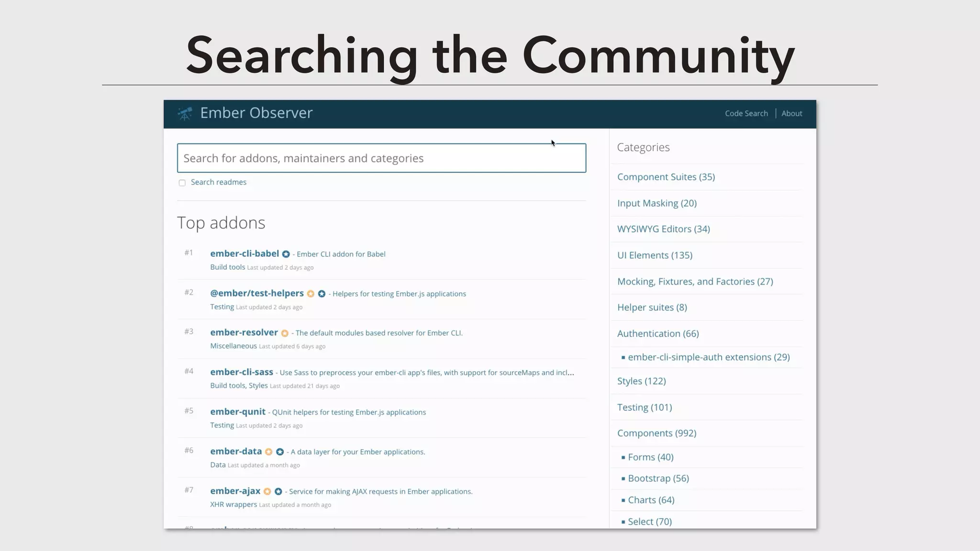Open the ember-cli-sass addon link

tap(242, 372)
